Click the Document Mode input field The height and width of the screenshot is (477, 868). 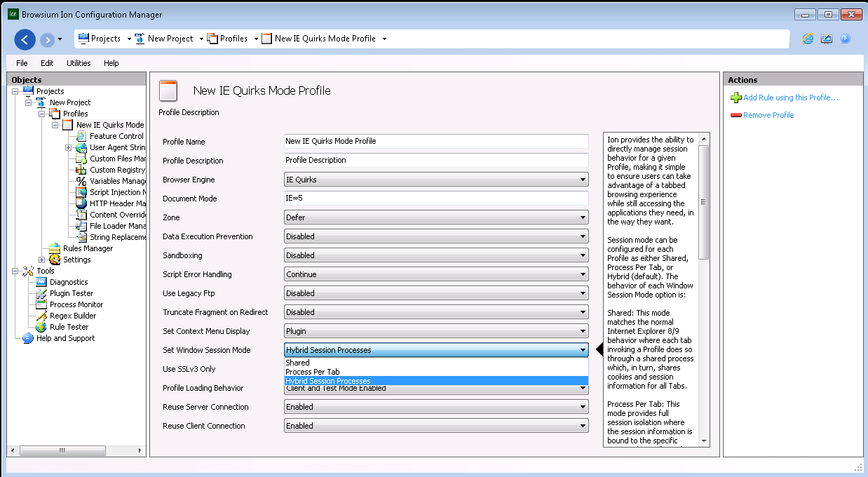436,199
